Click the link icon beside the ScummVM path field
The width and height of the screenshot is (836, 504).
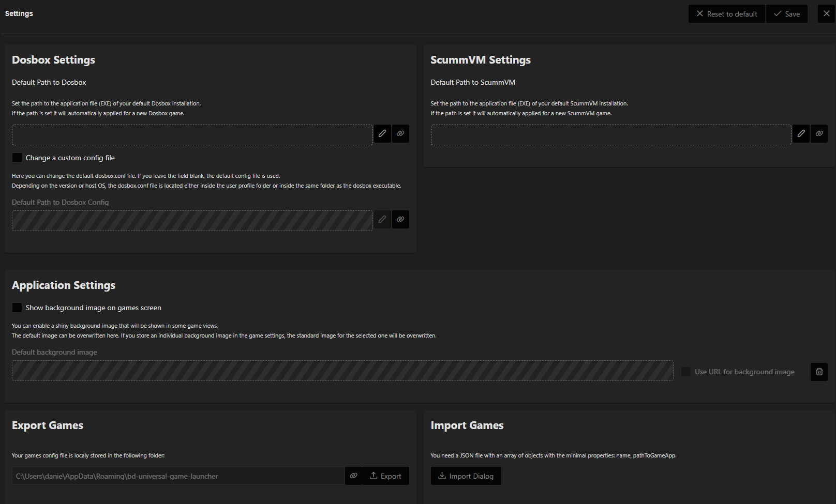pos(819,133)
